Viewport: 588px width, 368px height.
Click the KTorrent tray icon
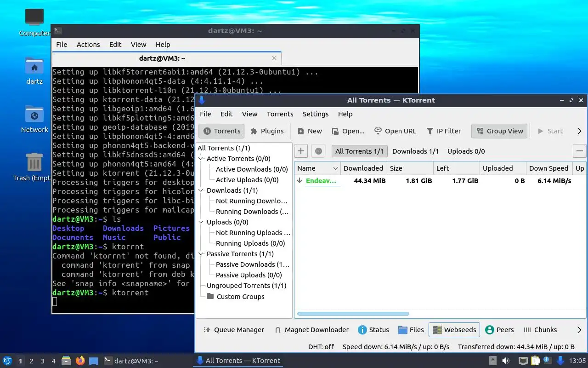tap(560, 361)
